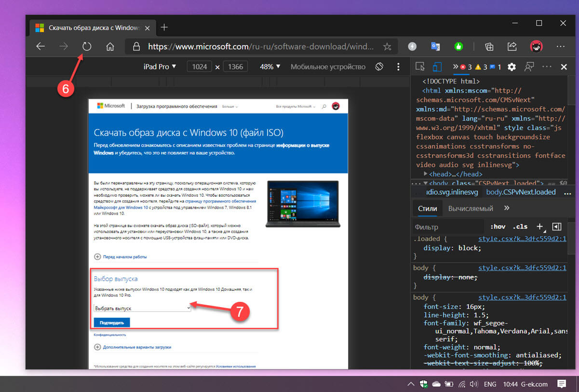This screenshot has height=392, width=579.
Task: Close the DevTools panel
Action: (x=564, y=67)
